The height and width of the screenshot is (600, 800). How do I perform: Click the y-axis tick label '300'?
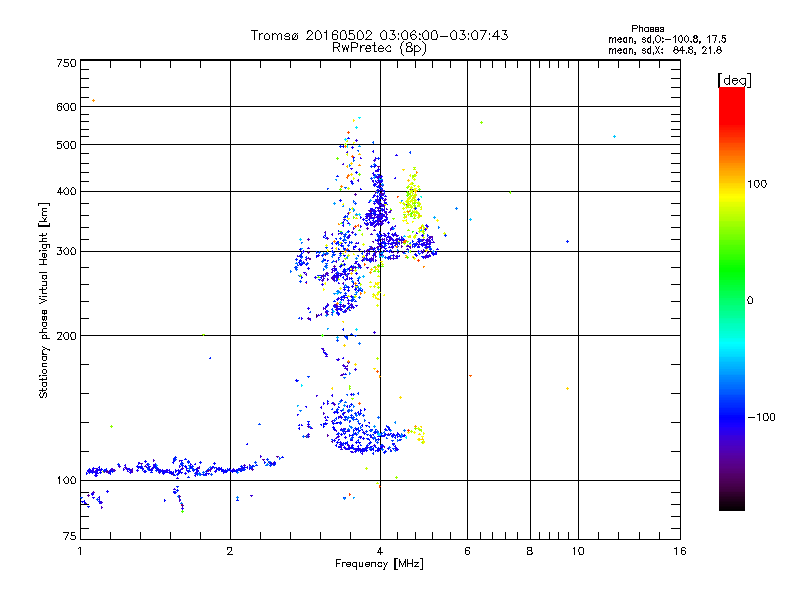66,252
